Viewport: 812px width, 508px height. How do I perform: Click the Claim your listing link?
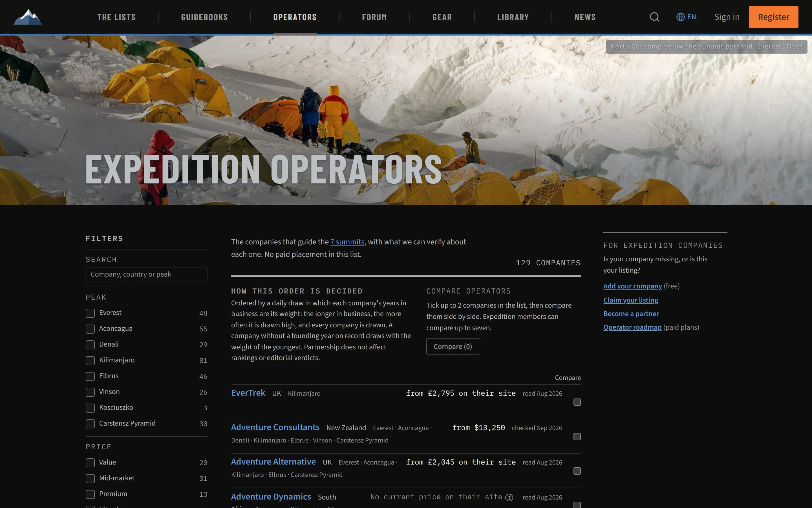pyautogui.click(x=630, y=300)
